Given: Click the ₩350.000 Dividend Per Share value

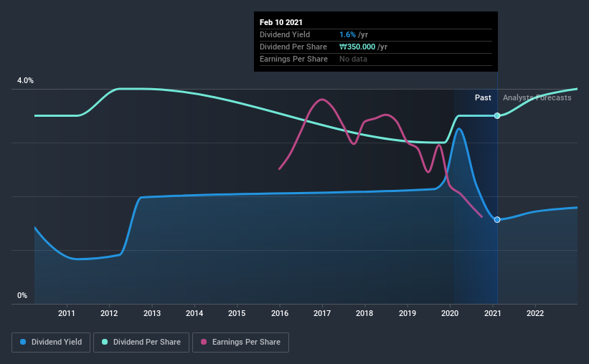Looking at the screenshot, I should point(357,47).
